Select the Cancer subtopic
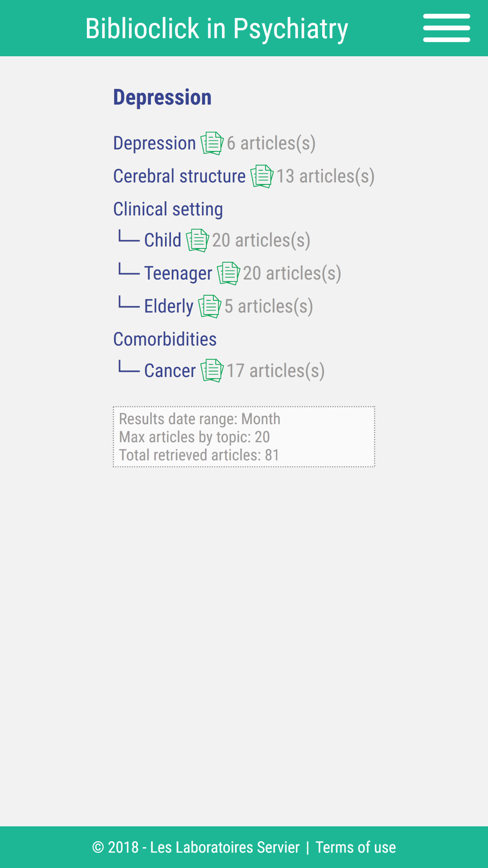 [170, 371]
